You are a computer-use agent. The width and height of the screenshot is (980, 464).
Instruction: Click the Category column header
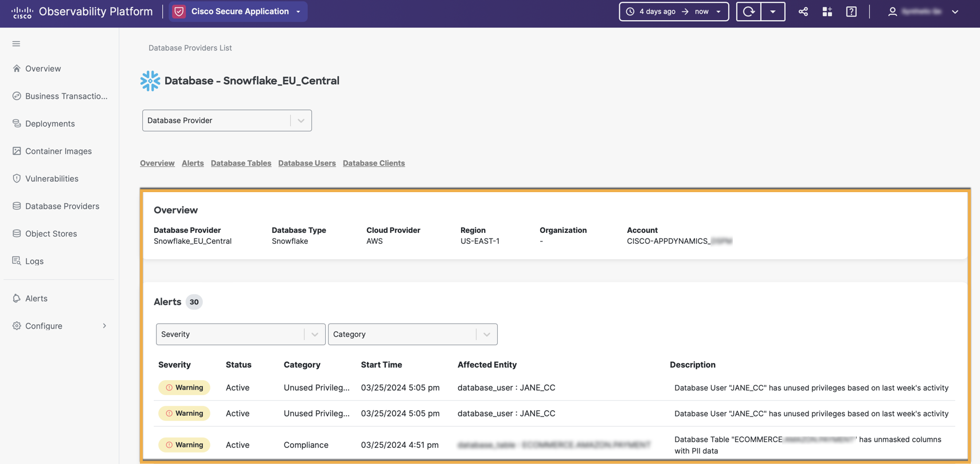coord(302,365)
